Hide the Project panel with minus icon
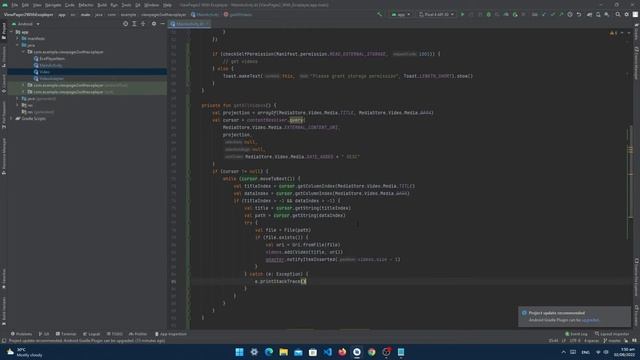 point(162,24)
